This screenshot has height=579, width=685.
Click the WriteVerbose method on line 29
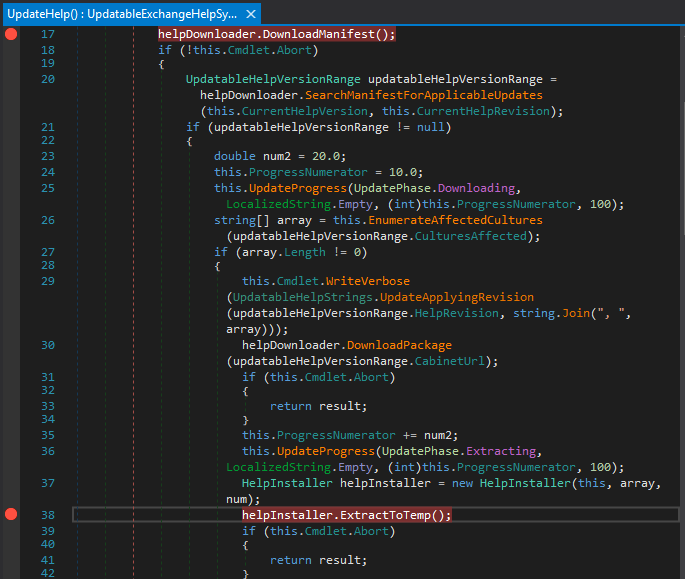click(x=369, y=281)
